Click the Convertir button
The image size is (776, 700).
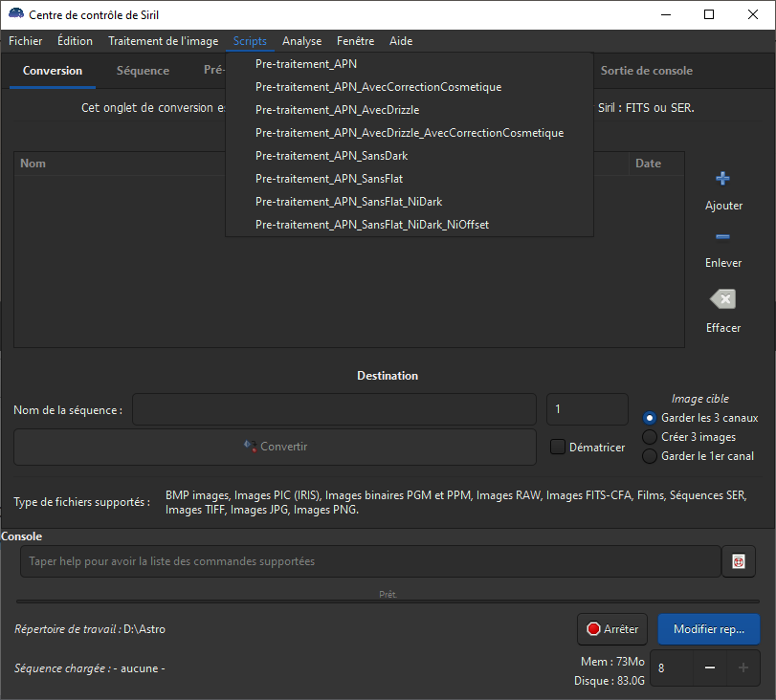click(x=276, y=447)
